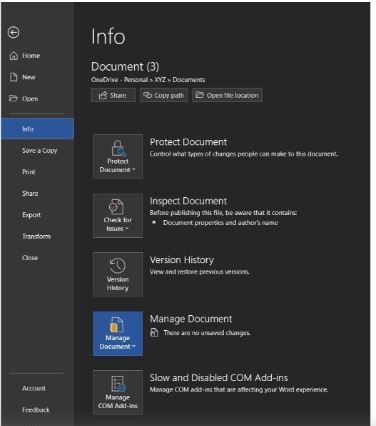Click Open file location button
376x426 pixels.
[x=227, y=96]
